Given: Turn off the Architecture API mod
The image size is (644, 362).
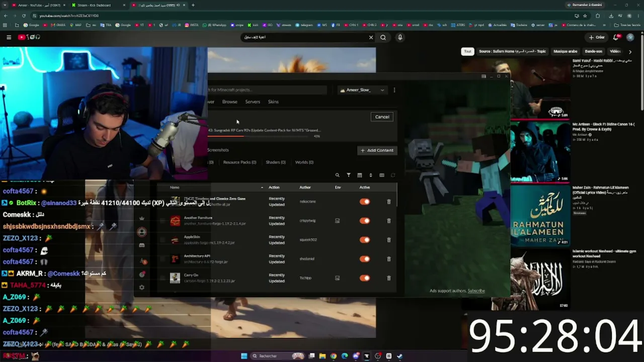Looking at the screenshot, I should (365, 259).
